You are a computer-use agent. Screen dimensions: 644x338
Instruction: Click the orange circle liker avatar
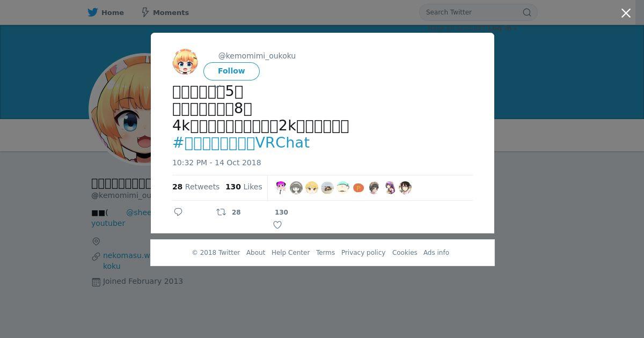coord(358,188)
